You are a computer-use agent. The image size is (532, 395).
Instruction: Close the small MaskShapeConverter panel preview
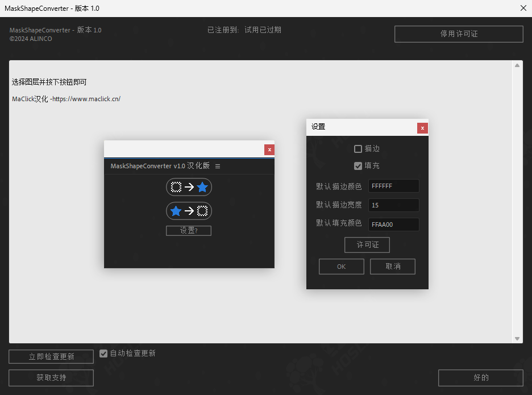tap(269, 149)
